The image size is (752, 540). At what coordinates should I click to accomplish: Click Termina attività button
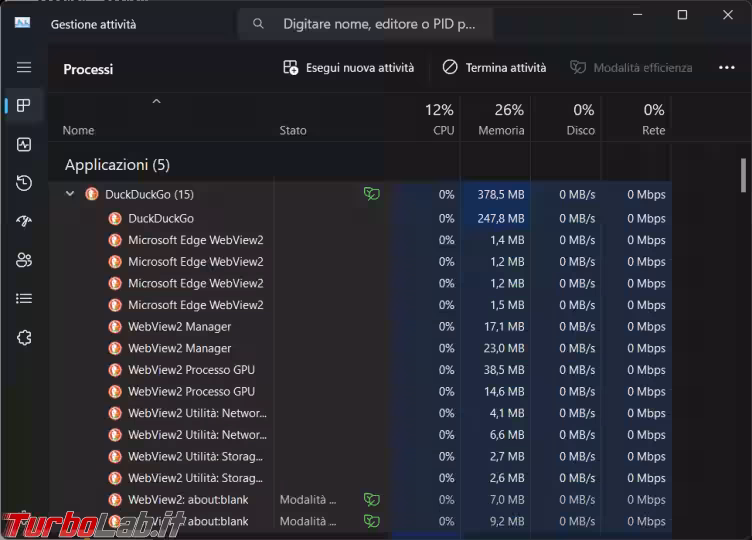[494, 68]
